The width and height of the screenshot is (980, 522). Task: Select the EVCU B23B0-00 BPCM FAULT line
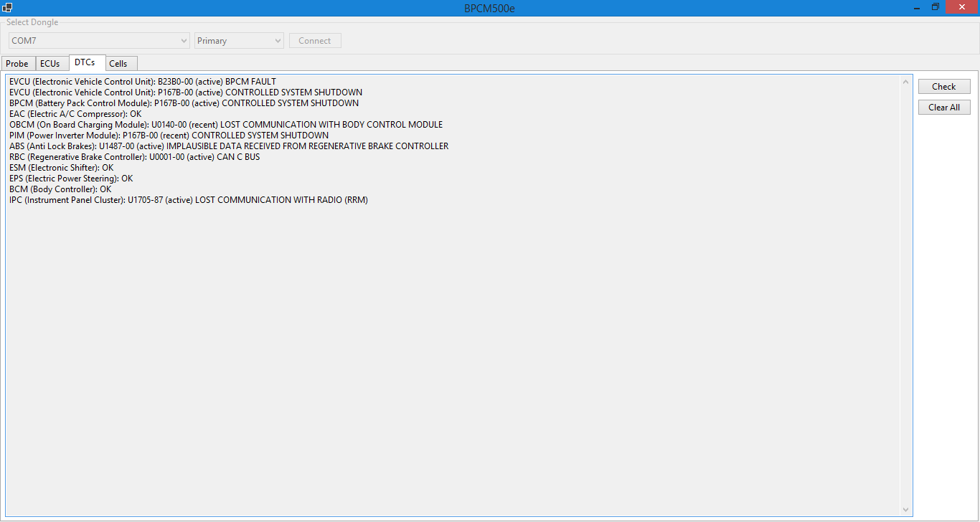(143, 82)
